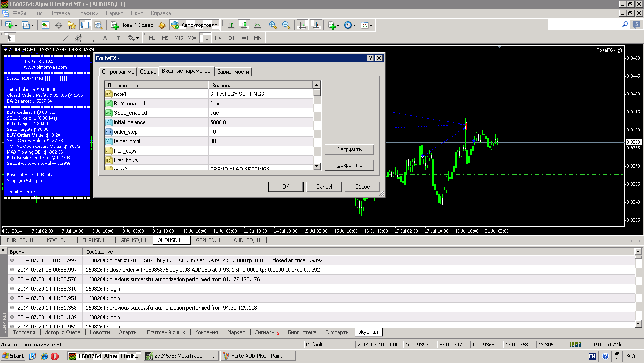Expand the templates dropdown in the toolbar
The width and height of the screenshot is (644, 363).
click(371, 25)
